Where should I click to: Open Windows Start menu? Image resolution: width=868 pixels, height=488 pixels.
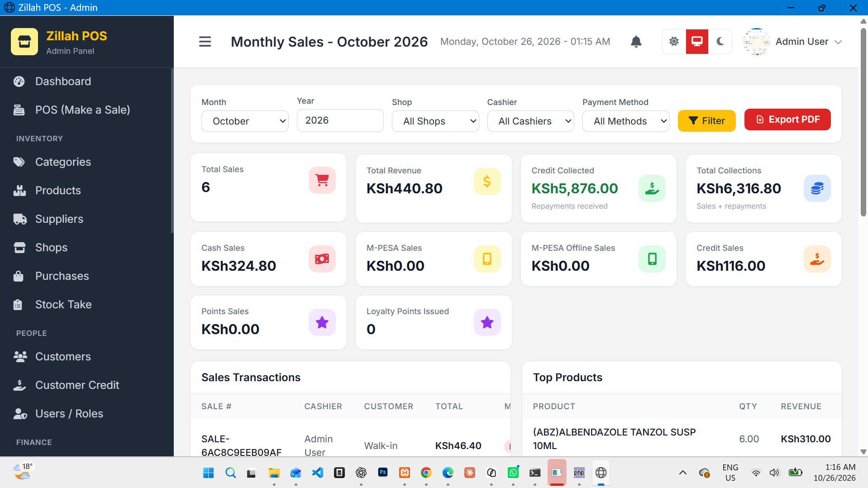(209, 473)
